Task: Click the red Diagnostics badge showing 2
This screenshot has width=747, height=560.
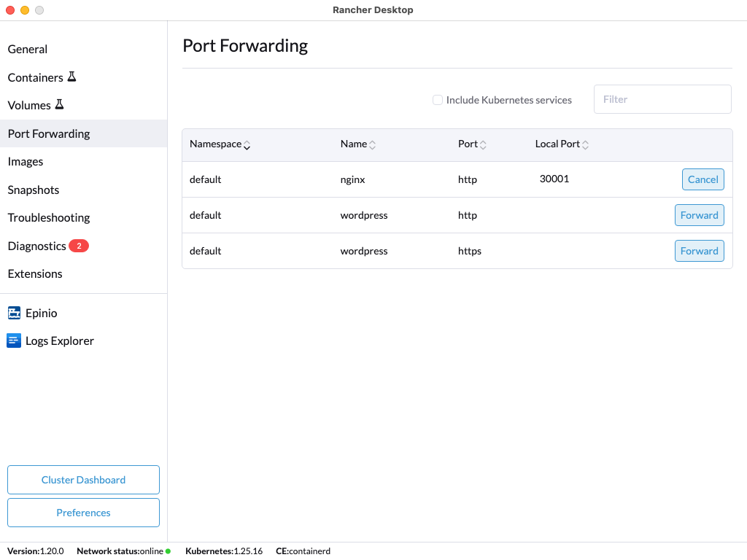Action: tap(79, 246)
